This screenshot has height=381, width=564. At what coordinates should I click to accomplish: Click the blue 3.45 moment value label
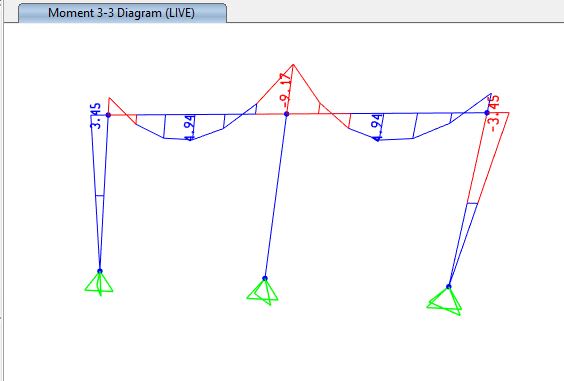click(96, 116)
